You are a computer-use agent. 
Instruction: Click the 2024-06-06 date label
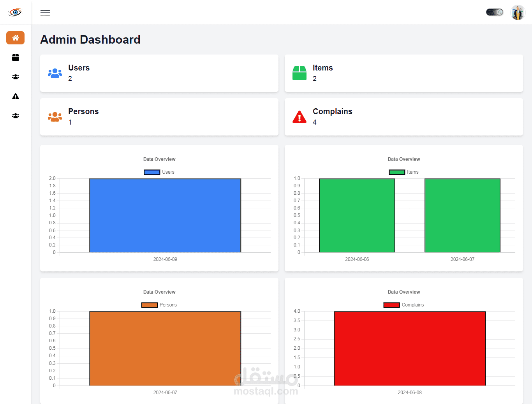tap(357, 259)
